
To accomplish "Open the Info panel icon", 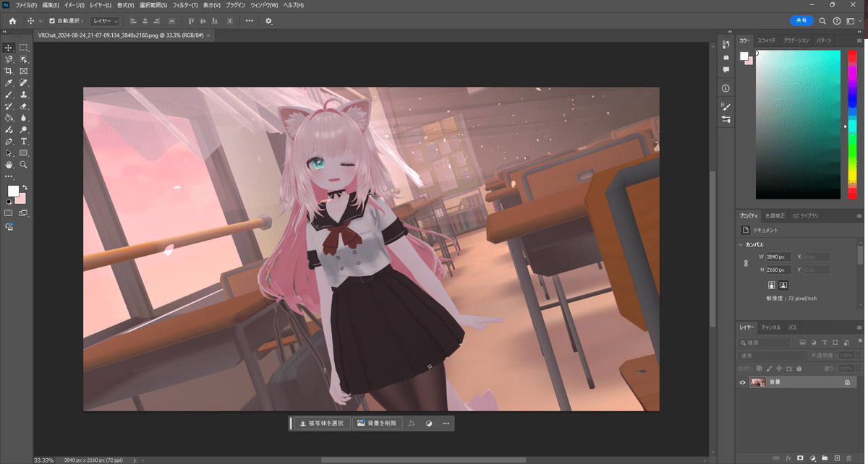I will (x=726, y=88).
